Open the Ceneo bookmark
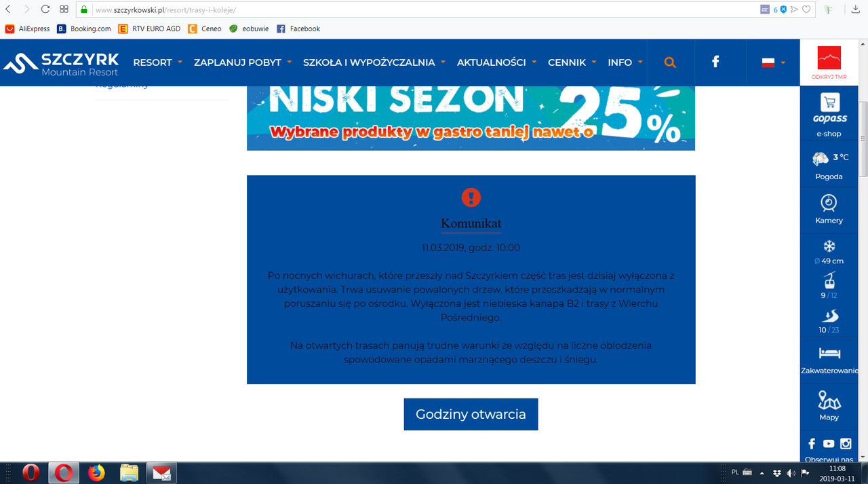 click(x=205, y=29)
